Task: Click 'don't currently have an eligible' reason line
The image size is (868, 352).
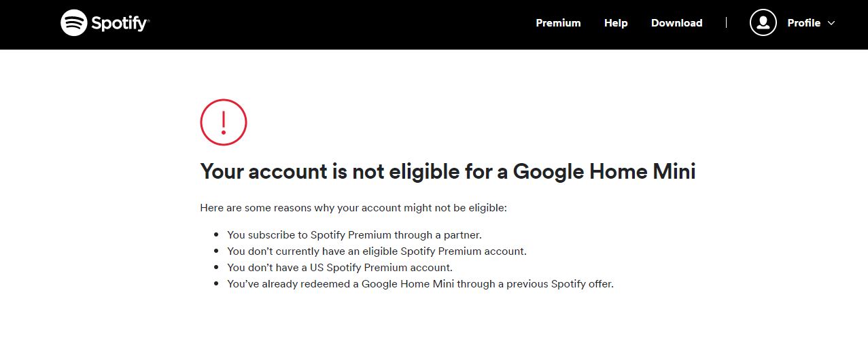Action: (x=377, y=251)
